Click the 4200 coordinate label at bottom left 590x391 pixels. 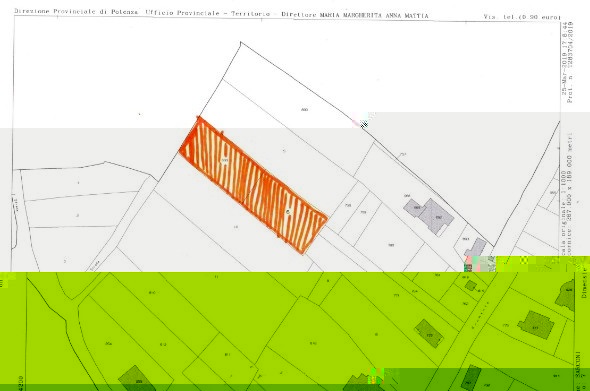coord(20,383)
